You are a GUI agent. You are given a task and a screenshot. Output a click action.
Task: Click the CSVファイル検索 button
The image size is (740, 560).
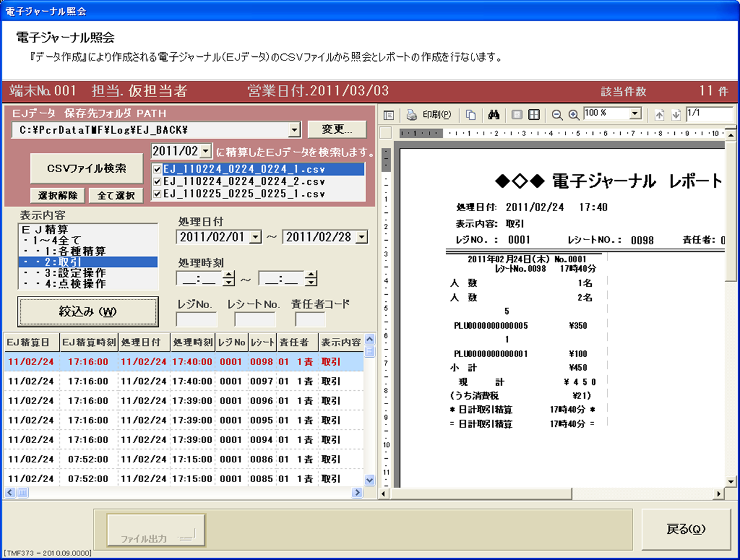pyautogui.click(x=87, y=169)
